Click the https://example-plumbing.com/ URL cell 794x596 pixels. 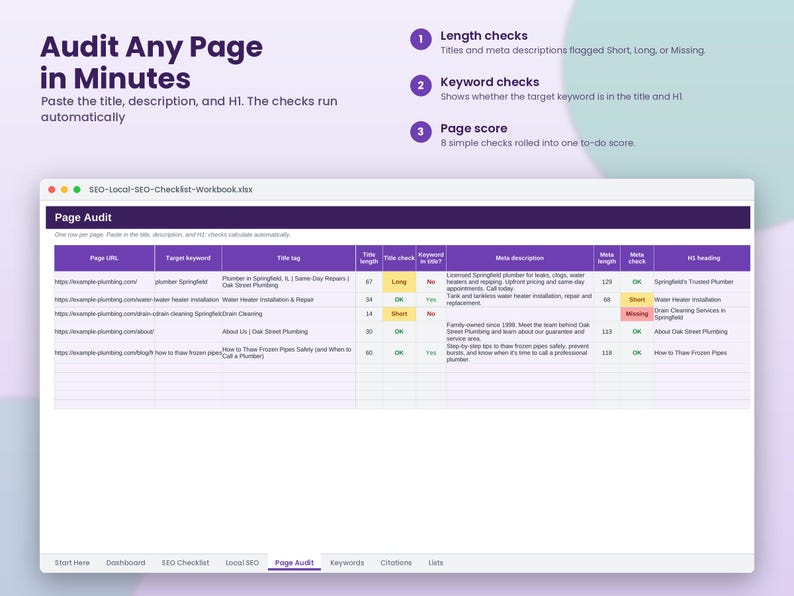tap(104, 282)
